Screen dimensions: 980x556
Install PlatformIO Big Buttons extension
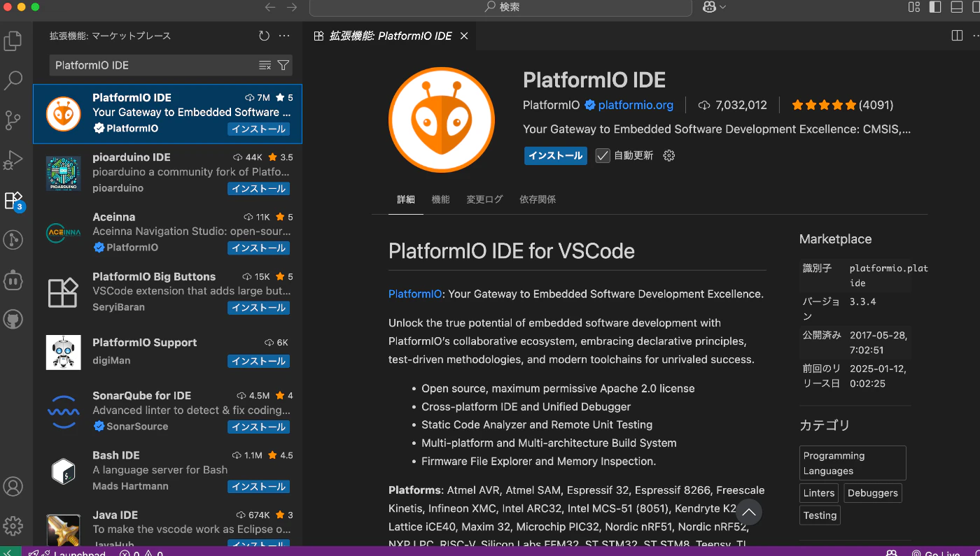pos(258,308)
